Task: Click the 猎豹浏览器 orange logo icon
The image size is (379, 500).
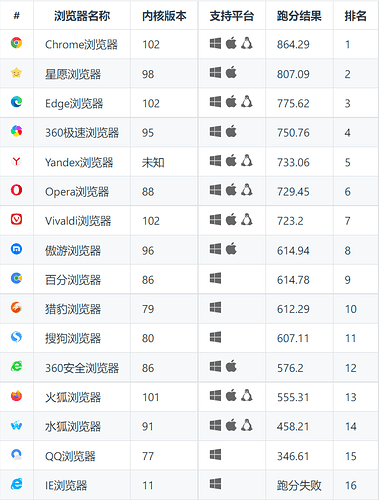Action: click(16, 307)
